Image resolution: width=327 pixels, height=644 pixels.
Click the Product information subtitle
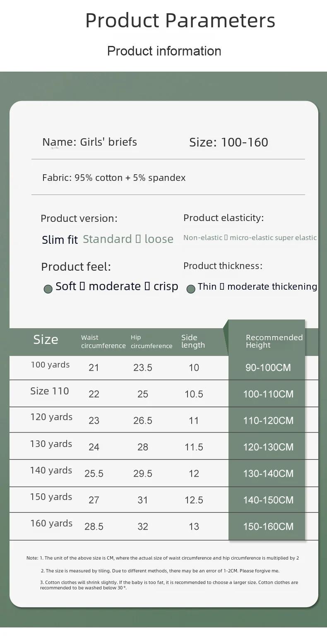(164, 51)
